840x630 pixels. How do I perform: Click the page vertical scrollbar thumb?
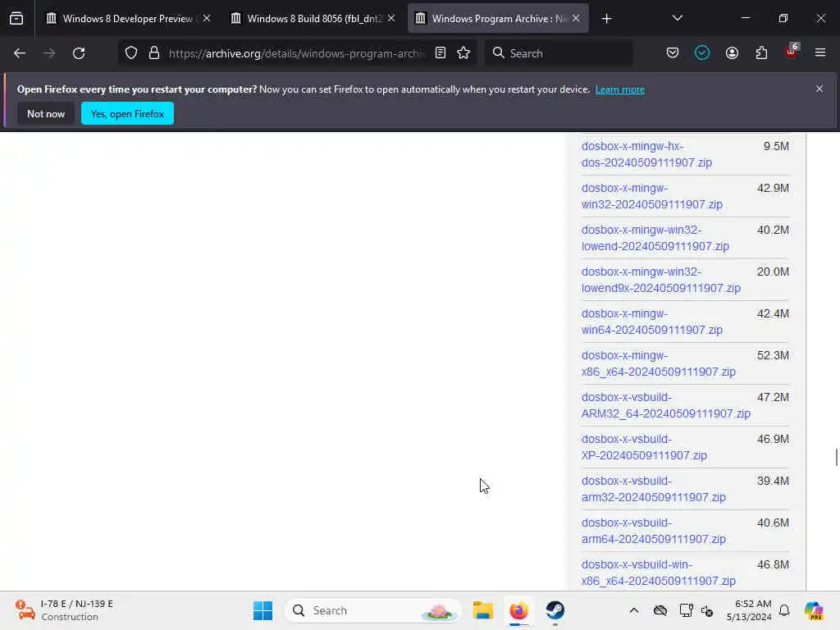coord(836,458)
